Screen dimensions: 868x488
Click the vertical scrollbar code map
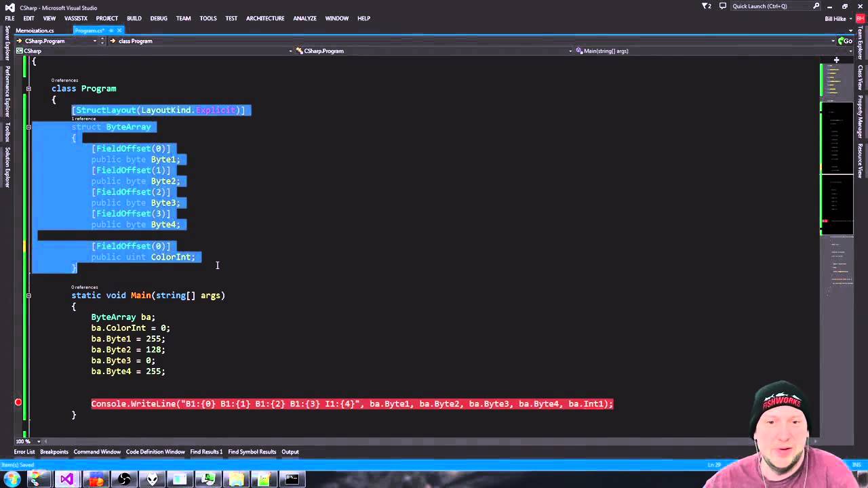[837, 249]
